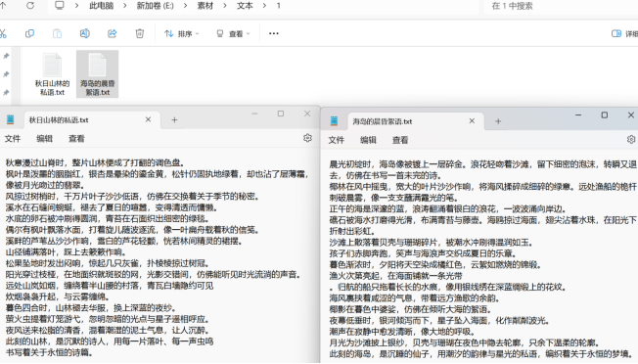Click Notepad app icon in left window
The height and width of the screenshot is (364, 638).
[10, 119]
